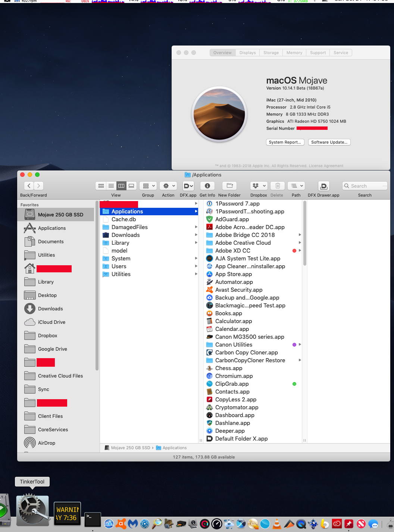394x532 pixels.
Task: Click System Report... button
Action: [x=285, y=142]
